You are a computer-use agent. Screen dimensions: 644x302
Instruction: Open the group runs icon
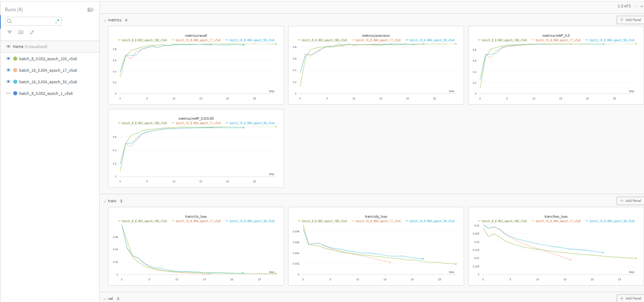point(21,32)
